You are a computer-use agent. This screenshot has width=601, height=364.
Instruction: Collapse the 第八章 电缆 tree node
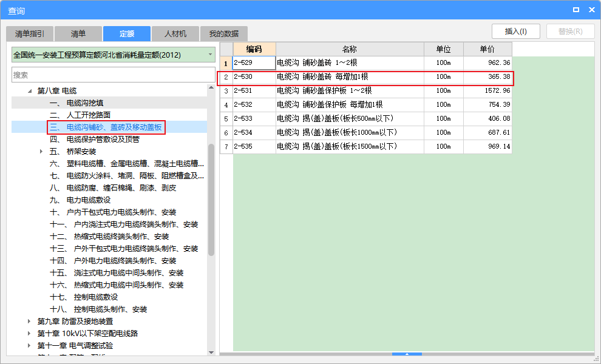(x=30, y=91)
